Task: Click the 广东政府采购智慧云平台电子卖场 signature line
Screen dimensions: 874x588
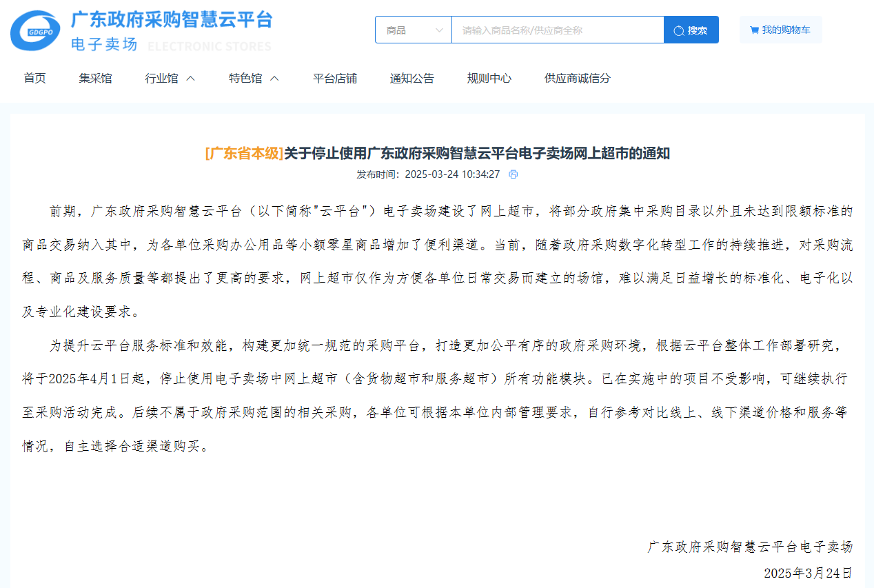Action: (749, 547)
